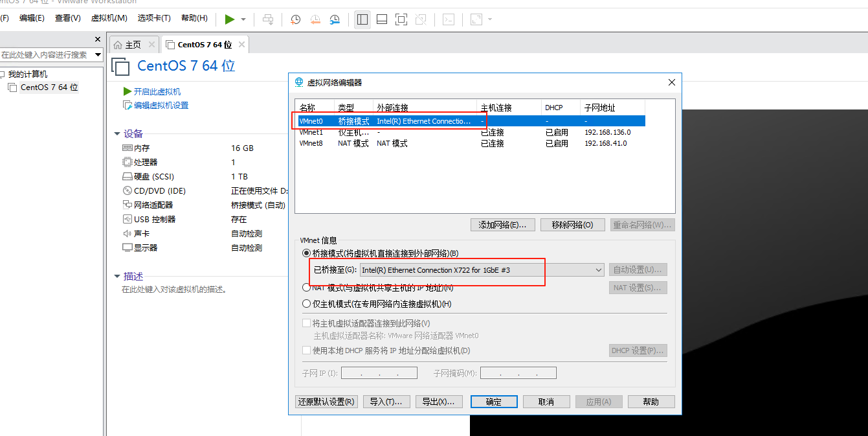Click the 编辑虚拟机设置 link

pyautogui.click(x=161, y=106)
